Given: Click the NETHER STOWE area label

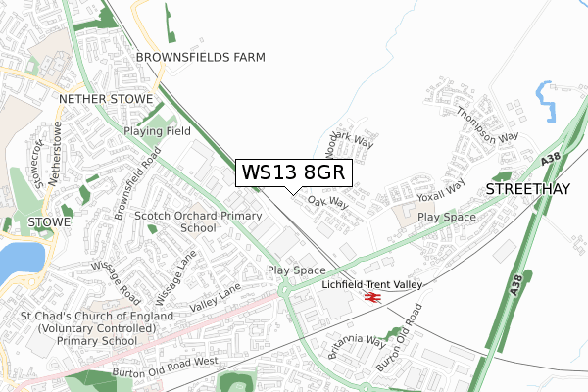Looking at the screenshot, I should coord(106,99).
